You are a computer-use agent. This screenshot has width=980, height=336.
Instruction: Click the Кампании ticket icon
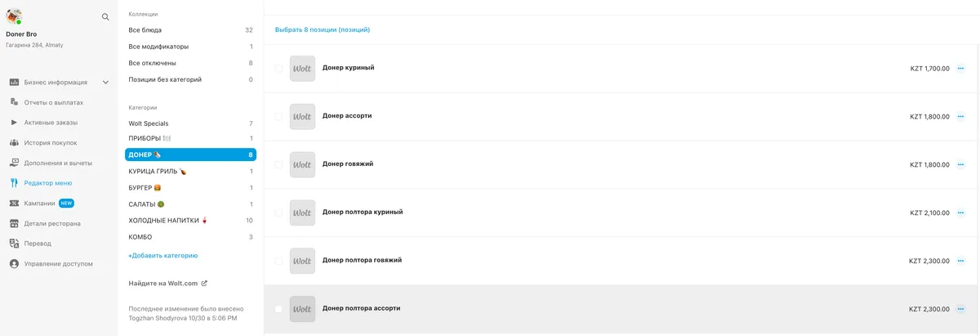pos(15,203)
